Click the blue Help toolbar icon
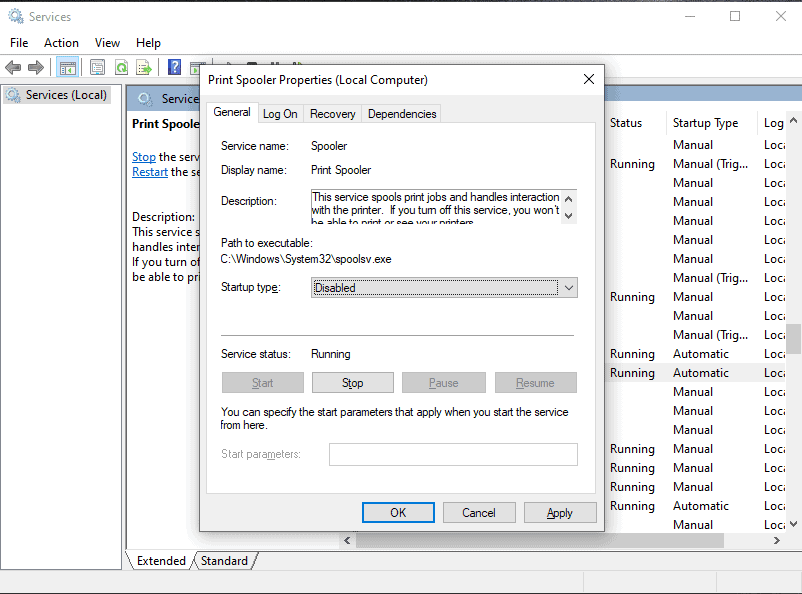Viewport: 802px width, 594px height. 174,68
